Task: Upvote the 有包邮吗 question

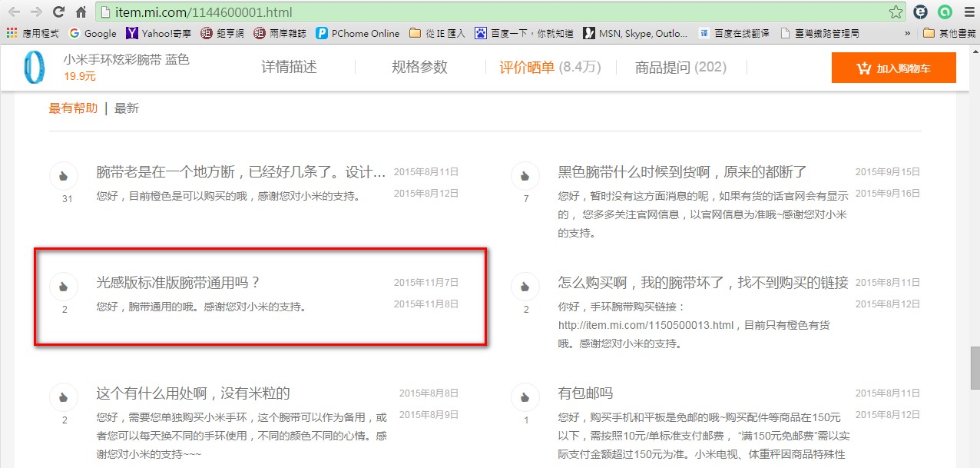Action: [525, 397]
